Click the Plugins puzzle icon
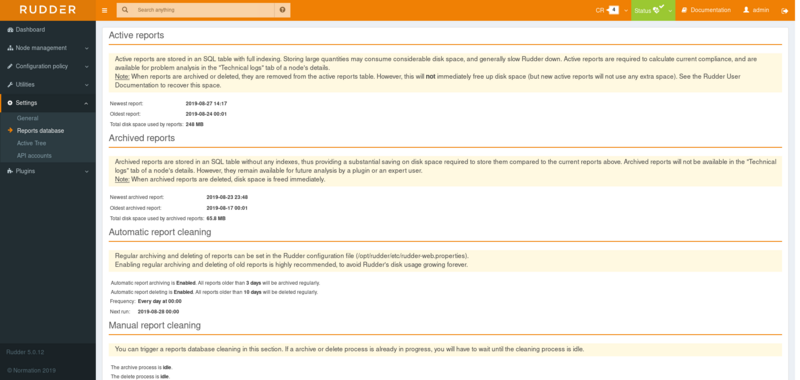The image size is (800, 380). pos(10,171)
